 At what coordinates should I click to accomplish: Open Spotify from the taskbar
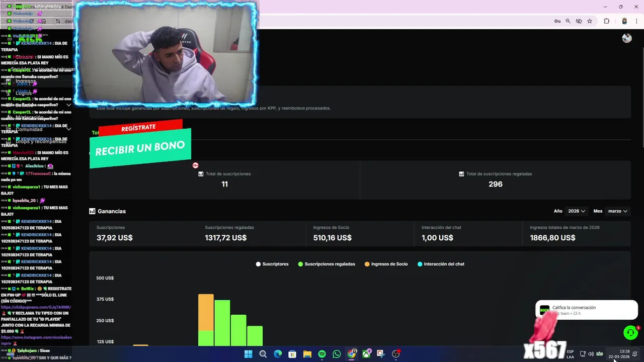[x=322, y=354]
